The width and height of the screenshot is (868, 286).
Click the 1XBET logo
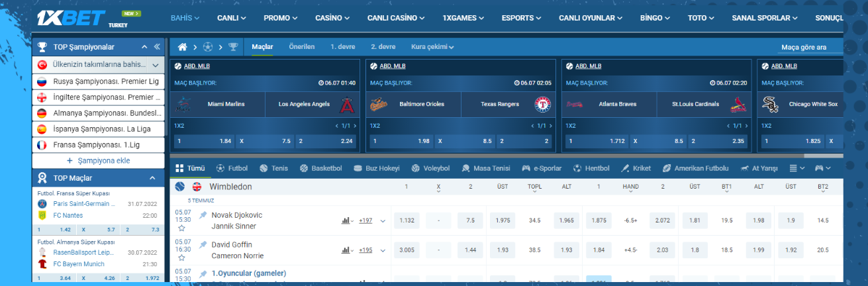click(x=72, y=17)
